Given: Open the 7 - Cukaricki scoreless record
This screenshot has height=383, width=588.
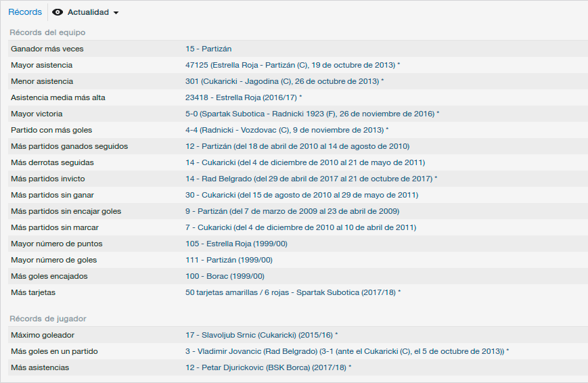Looking at the screenshot, I should (x=300, y=227).
